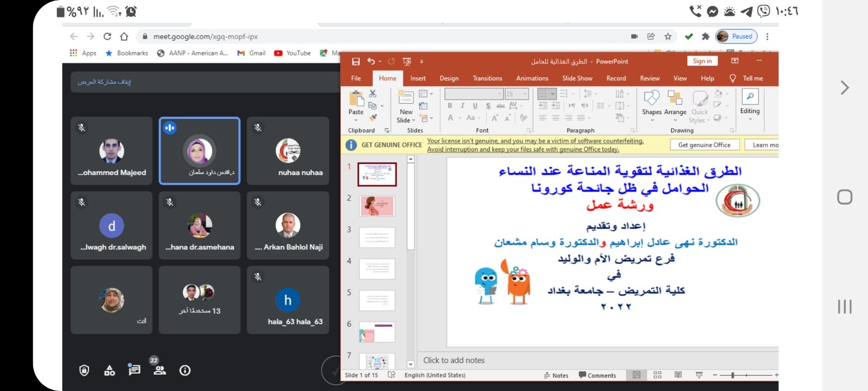Select slide 2 thumbnail
Image resolution: width=868 pixels, height=391 pixels.
tap(377, 206)
